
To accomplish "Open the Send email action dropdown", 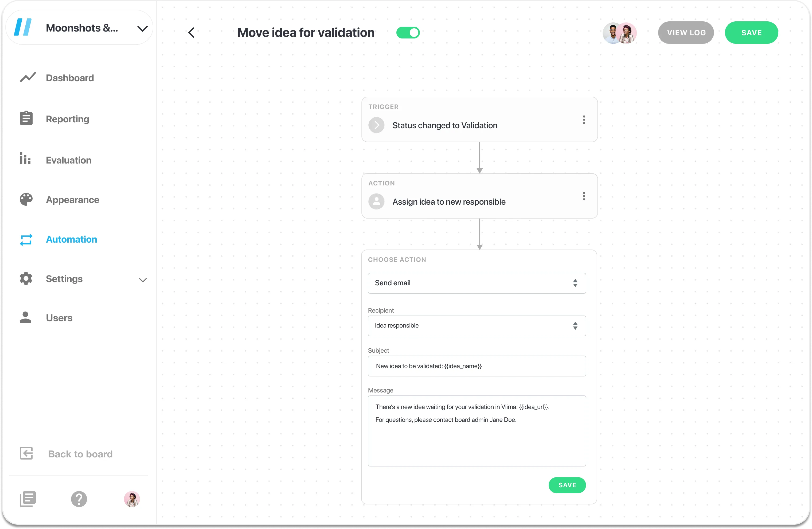I will [477, 283].
